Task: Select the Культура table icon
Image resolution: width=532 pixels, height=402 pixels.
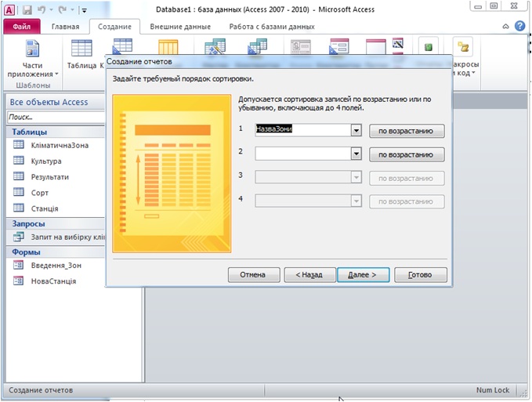Action: click(x=19, y=162)
